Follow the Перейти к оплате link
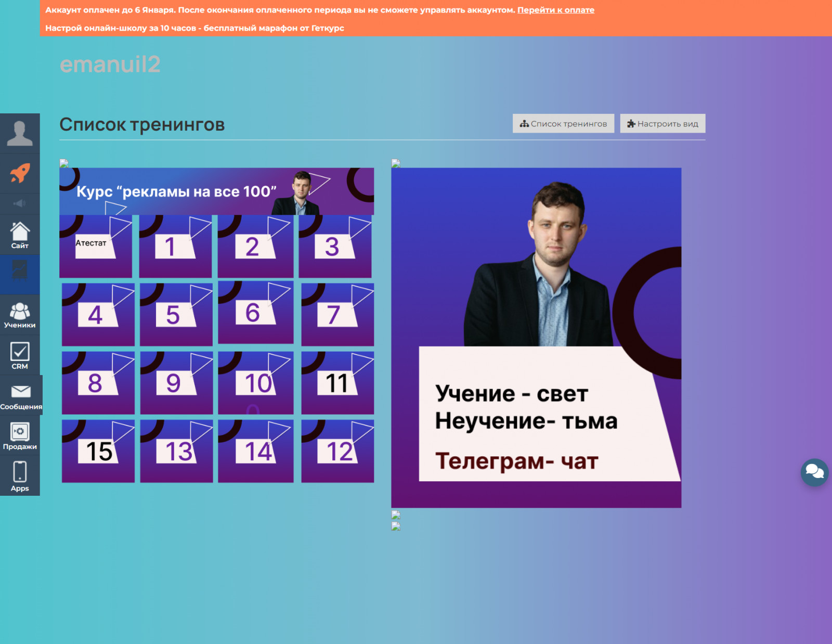832x644 pixels. (556, 10)
